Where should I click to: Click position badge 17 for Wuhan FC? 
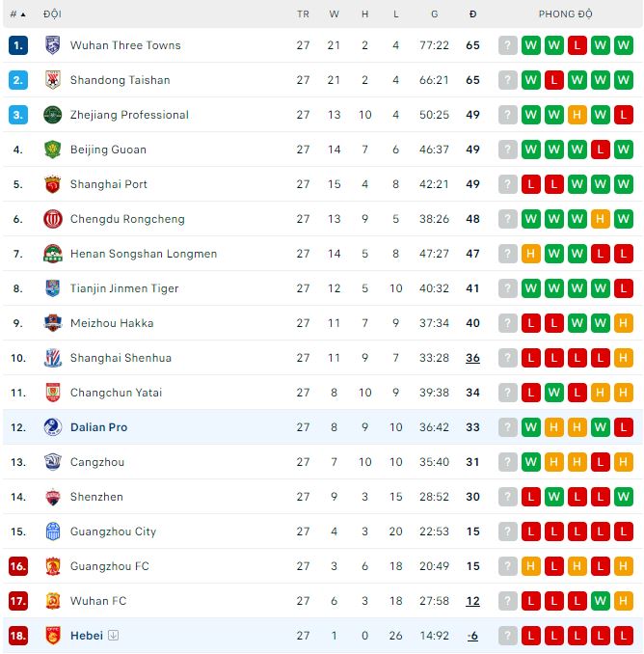(x=18, y=601)
